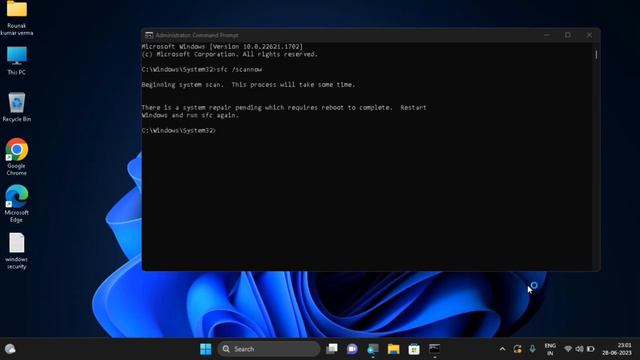
Task: Open the Rounak kumar verma desktop folder
Action: click(x=17, y=18)
